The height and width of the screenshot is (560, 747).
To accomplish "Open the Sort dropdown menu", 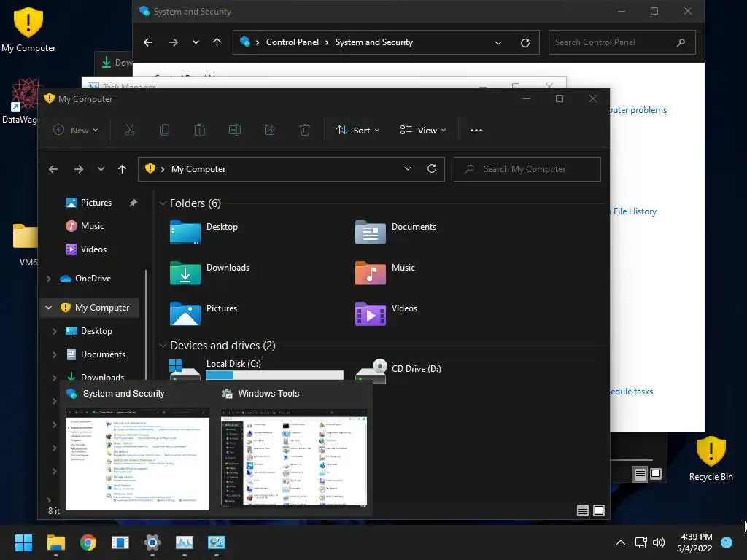I will point(358,130).
